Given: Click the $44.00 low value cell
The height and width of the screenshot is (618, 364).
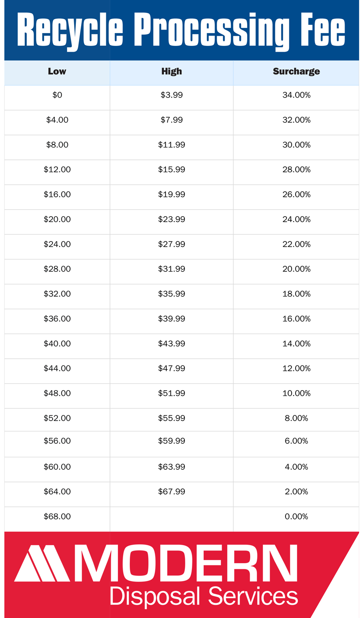Looking at the screenshot, I should 57,368.
